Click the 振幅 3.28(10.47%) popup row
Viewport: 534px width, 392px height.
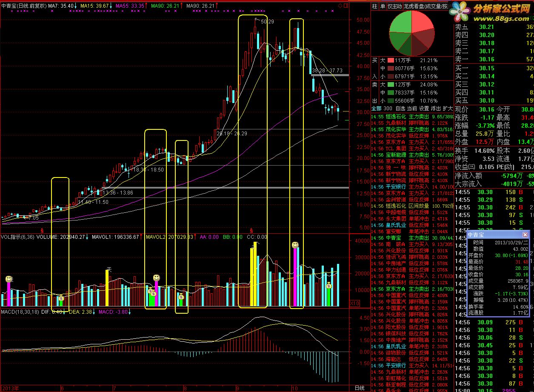tap(498, 300)
